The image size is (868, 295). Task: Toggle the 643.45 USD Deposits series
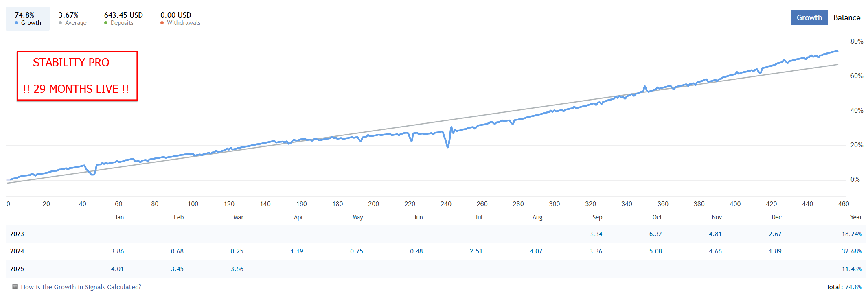tap(123, 18)
